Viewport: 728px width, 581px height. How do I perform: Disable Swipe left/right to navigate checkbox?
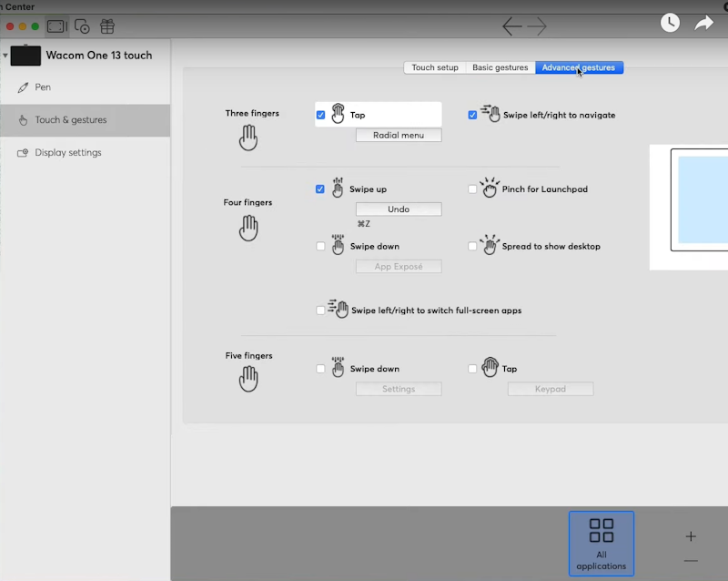(472, 115)
